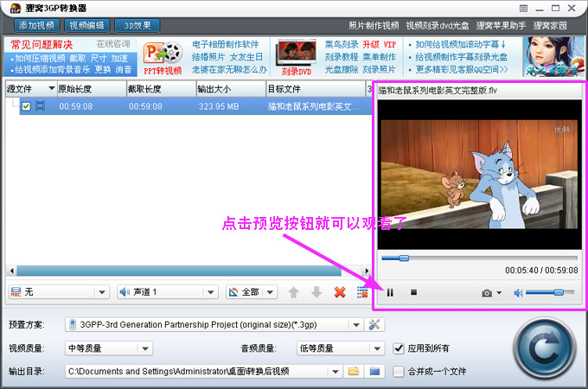Viewport: 588px width, 389px height.
Task: Open the 如何压缩视频 help link
Action: pos(40,59)
